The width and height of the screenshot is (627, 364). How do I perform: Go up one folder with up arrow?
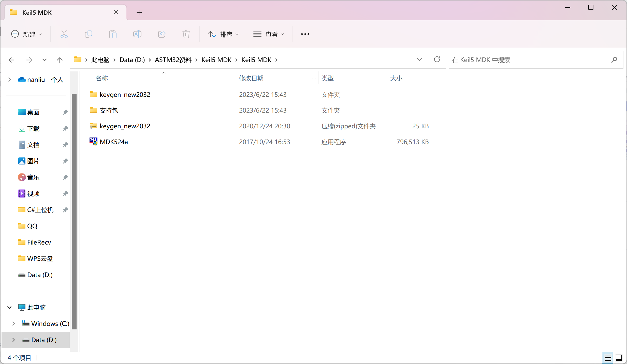click(x=60, y=60)
